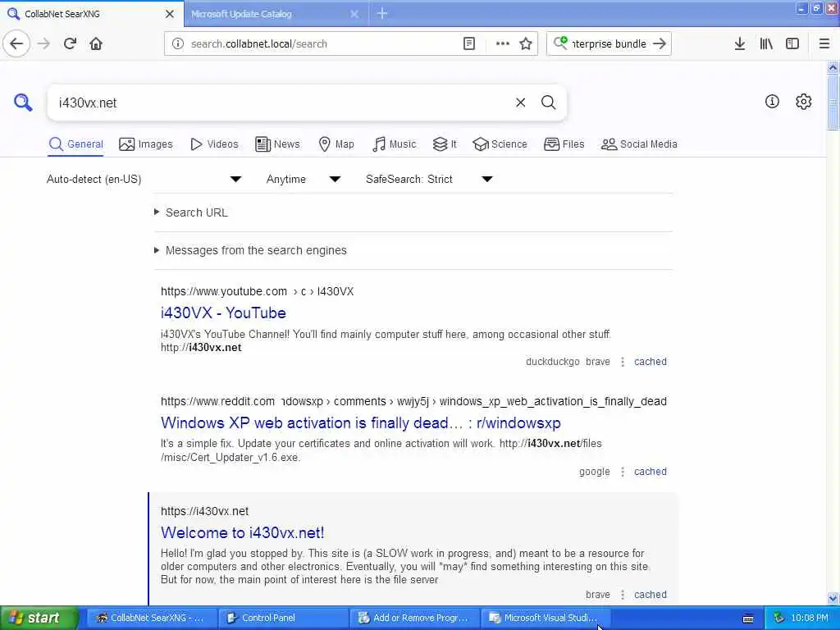Switch to the Videos category
Image resolution: width=840 pixels, height=630 pixels.
pyautogui.click(x=214, y=144)
